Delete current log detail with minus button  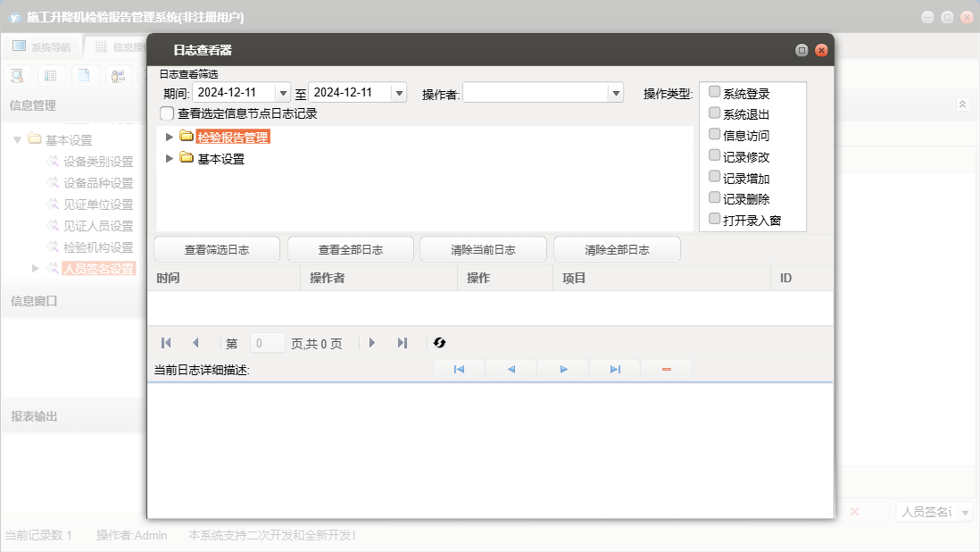pyautogui.click(x=666, y=370)
